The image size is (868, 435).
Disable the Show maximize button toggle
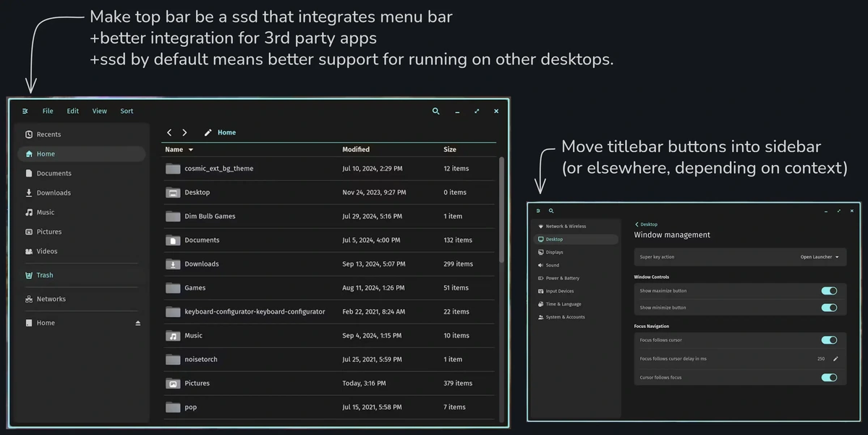coord(829,291)
